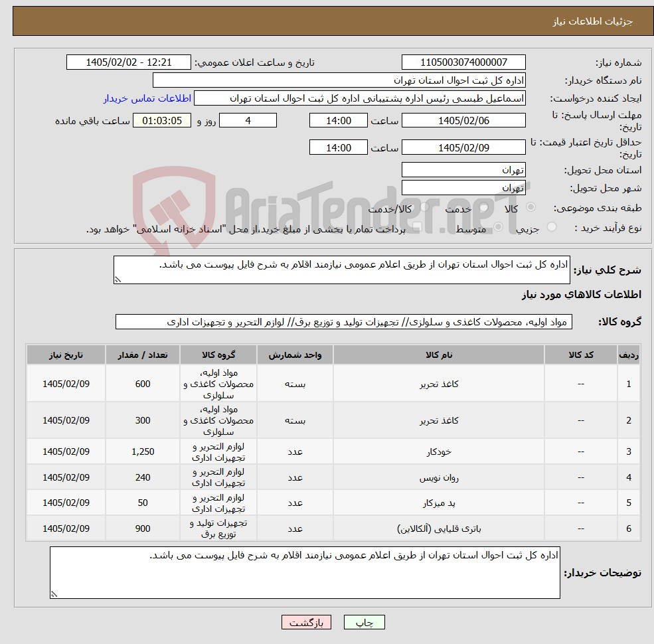The height and width of the screenshot is (644, 654).
Task: Click the واحد شمارش column header
Action: [295, 355]
